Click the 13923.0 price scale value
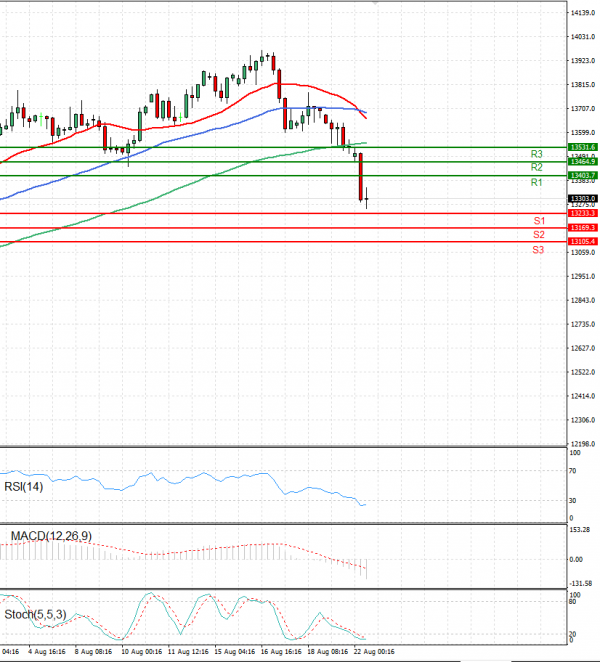Image resolution: width=600 pixels, height=662 pixels. pos(583,61)
